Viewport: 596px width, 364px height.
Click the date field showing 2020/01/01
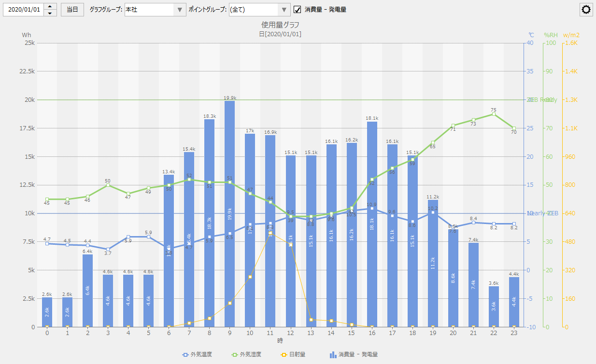pyautogui.click(x=24, y=10)
